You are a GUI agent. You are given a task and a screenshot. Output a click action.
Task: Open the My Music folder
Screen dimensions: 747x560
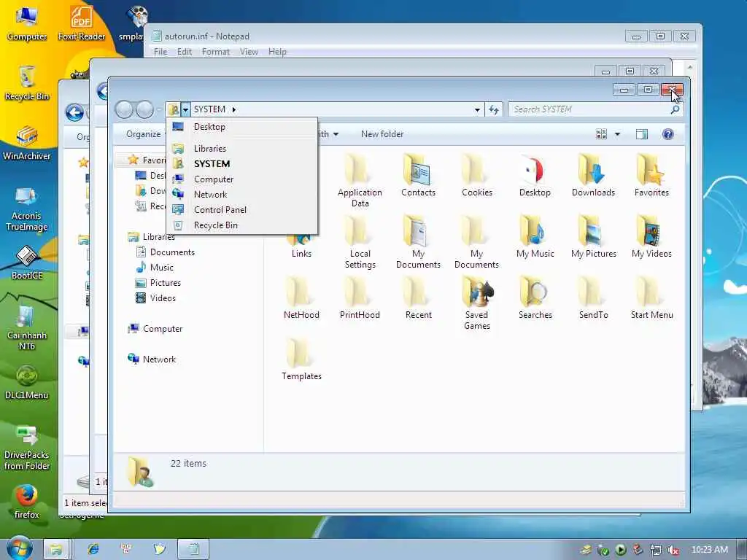click(535, 237)
